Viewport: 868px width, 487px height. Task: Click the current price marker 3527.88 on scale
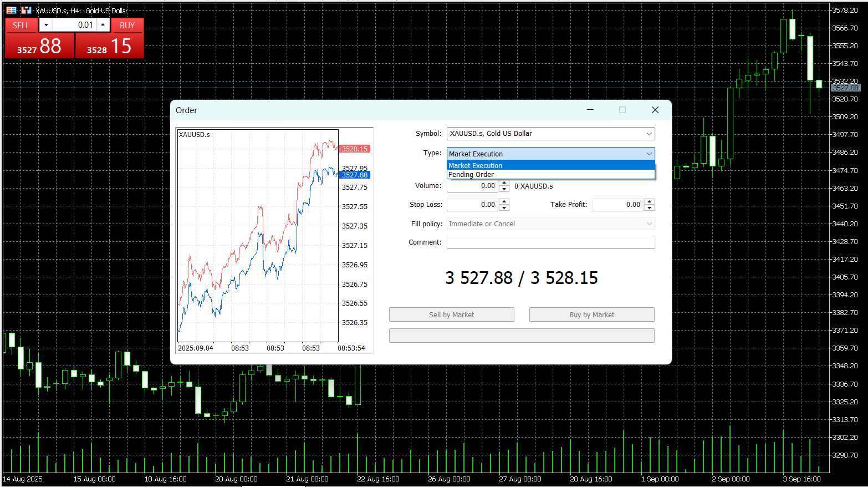point(845,88)
